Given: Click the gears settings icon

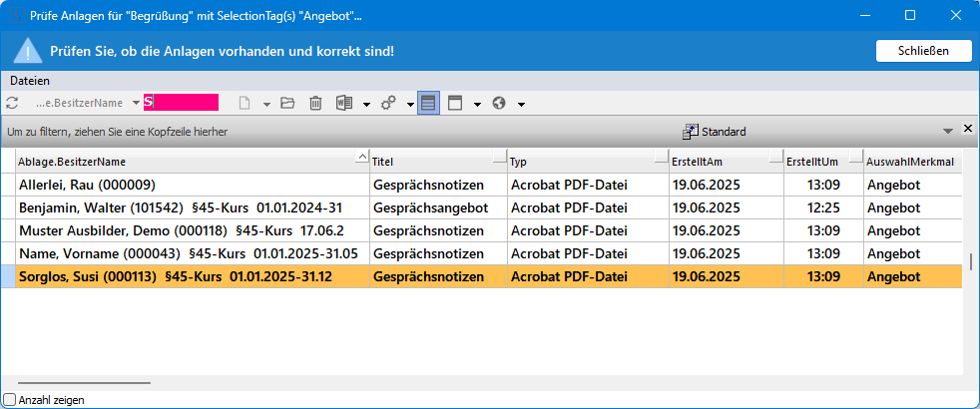Looking at the screenshot, I should pyautogui.click(x=389, y=103).
